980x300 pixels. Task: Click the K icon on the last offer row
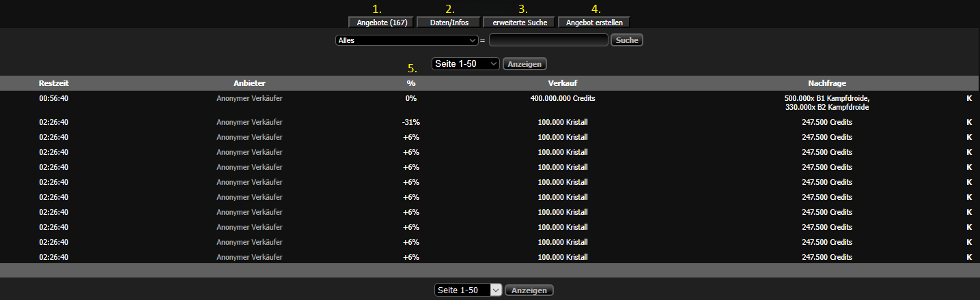point(968,257)
